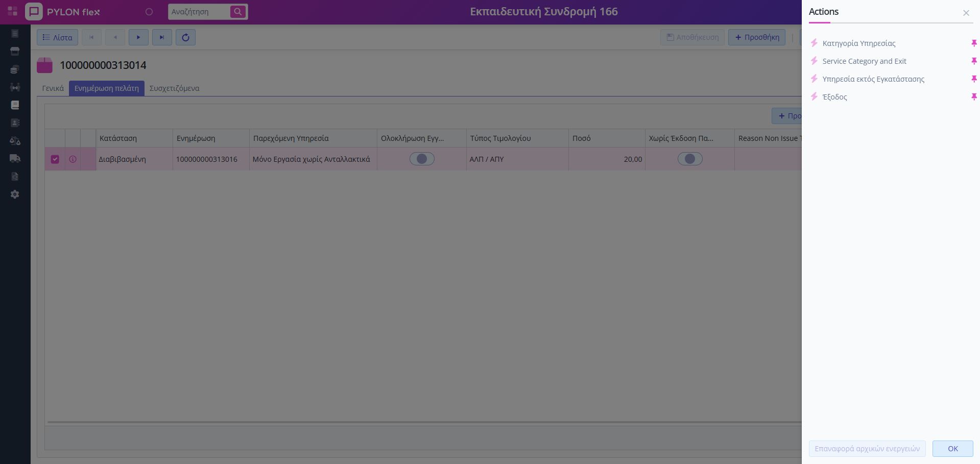Image resolution: width=980 pixels, height=464 pixels.
Task: Click the refresh icon in toolbar
Action: pyautogui.click(x=185, y=37)
